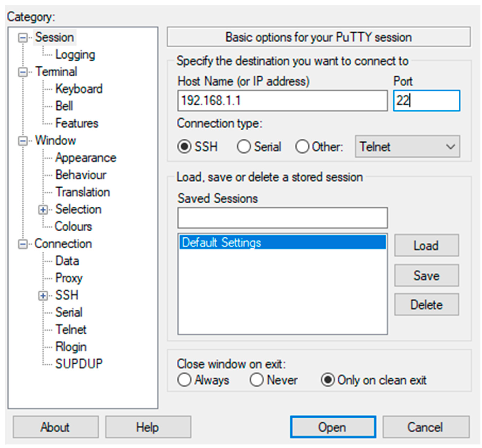Viewport: 482px width, 448px height.
Task: Collapse the Terminal tree node
Action: 23,72
